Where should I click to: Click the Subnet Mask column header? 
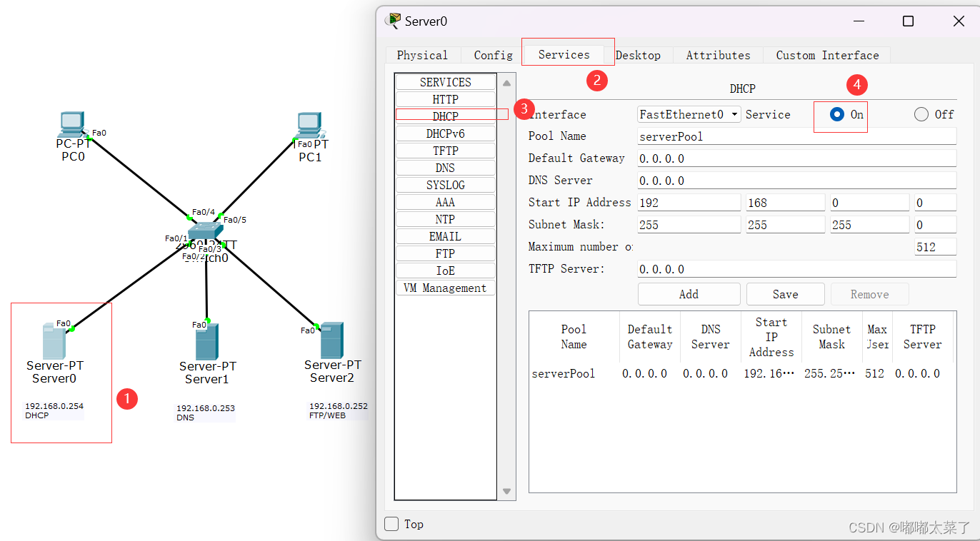tap(831, 337)
